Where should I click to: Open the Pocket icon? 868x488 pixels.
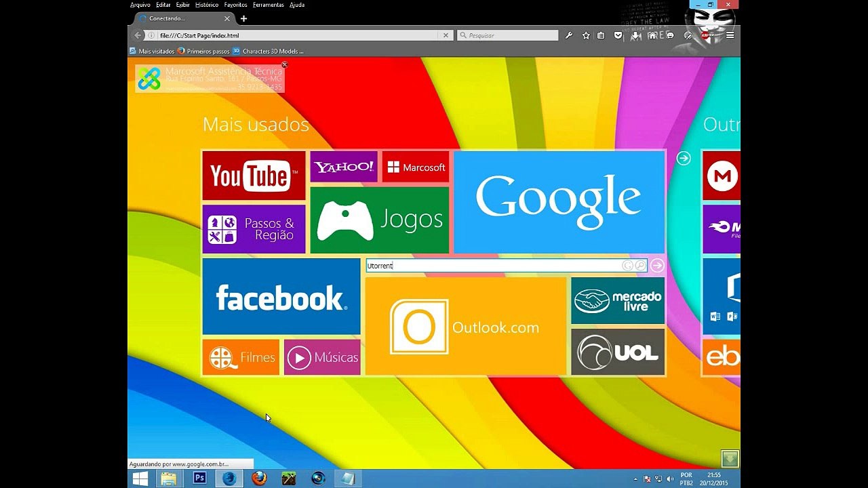click(x=618, y=35)
